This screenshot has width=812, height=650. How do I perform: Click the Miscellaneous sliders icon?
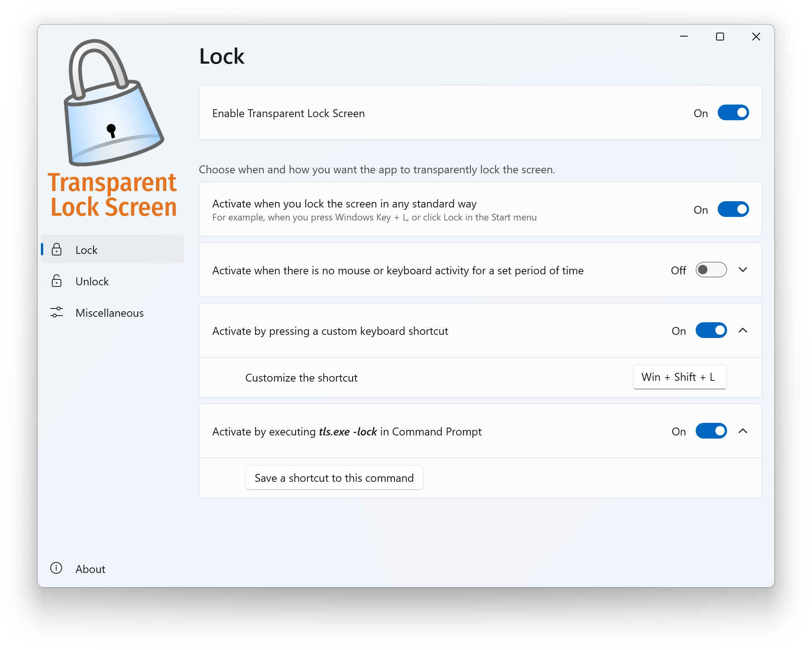[x=56, y=312]
